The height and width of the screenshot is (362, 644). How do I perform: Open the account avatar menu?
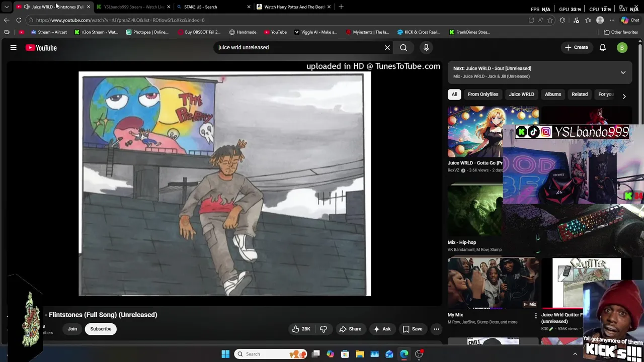click(x=622, y=47)
